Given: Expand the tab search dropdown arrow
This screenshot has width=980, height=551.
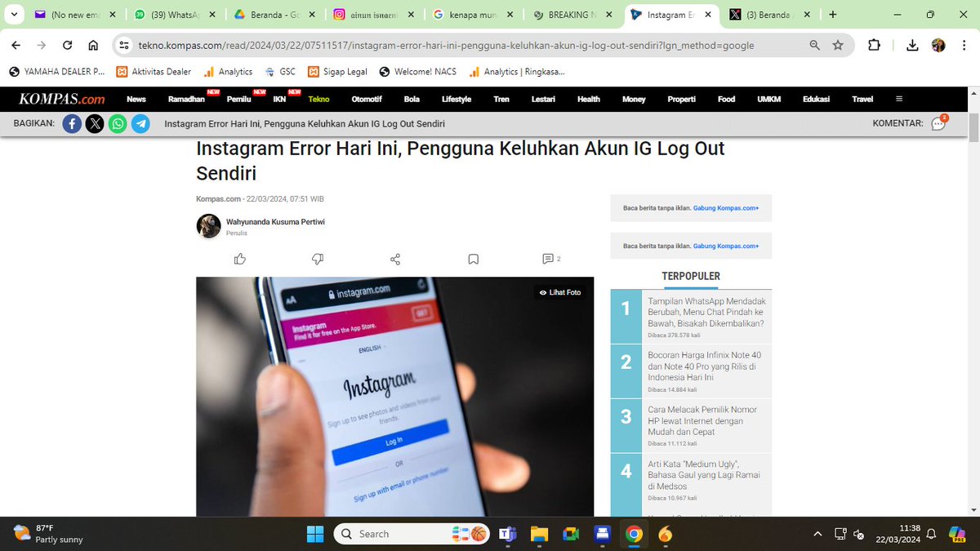Looking at the screenshot, I should [13, 15].
